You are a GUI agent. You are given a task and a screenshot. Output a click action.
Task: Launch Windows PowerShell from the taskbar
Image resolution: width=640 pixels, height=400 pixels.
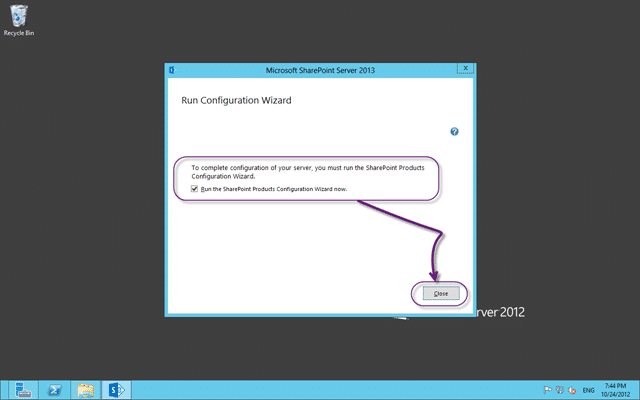[54, 390]
